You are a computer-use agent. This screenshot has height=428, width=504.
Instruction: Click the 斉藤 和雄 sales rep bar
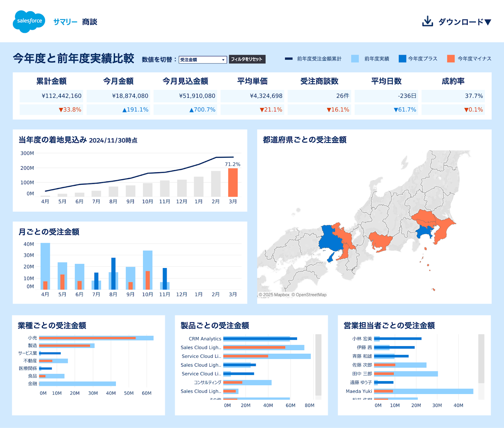(391, 356)
